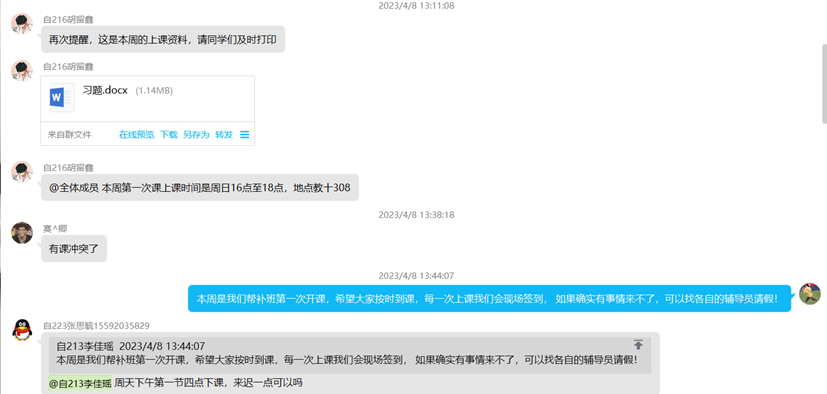827x394 pixels.
Task: Select the message 再次提醒，这是本周的上课资料
Action: (x=163, y=40)
